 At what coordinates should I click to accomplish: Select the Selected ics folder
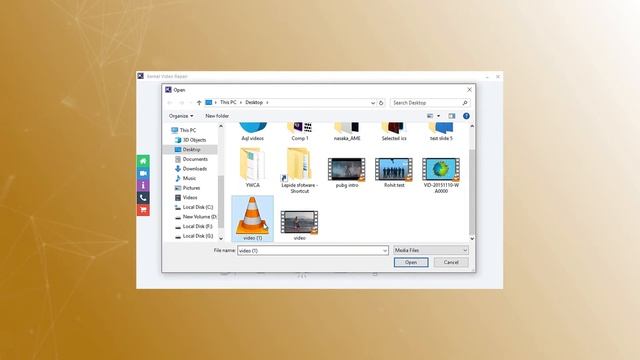[394, 131]
